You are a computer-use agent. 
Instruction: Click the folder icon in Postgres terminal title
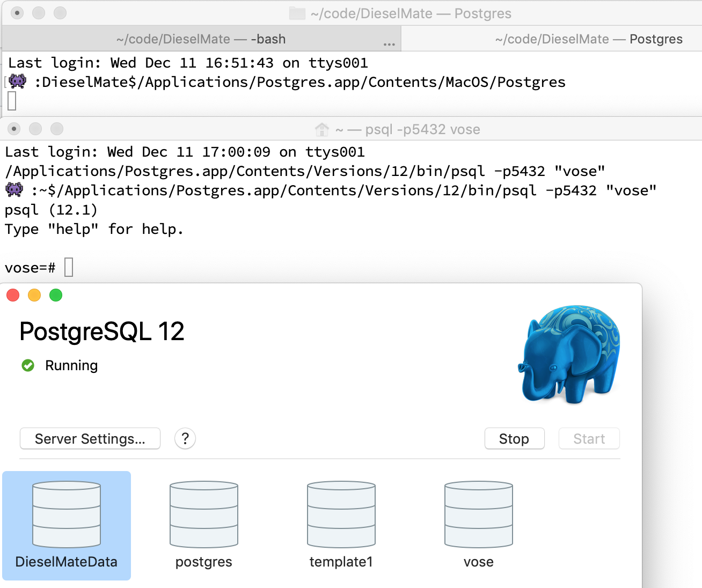point(297,13)
